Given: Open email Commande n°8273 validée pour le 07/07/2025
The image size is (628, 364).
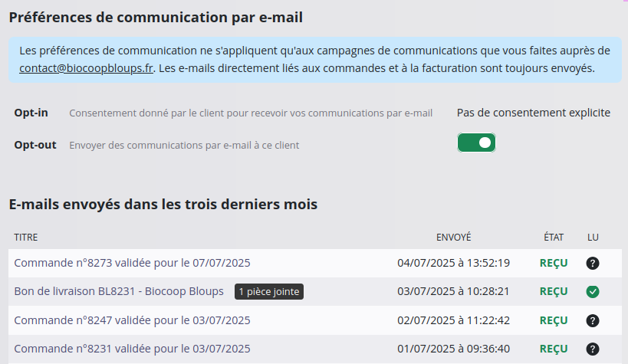Looking at the screenshot, I should pos(132,263).
